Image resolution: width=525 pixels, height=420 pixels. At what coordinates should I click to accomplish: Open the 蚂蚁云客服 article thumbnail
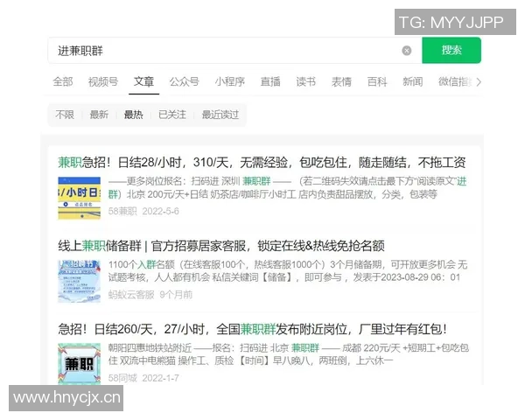pyautogui.click(x=80, y=282)
